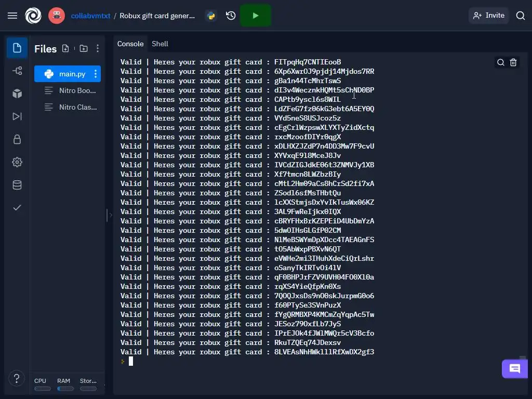Add a new file in Files panel
This screenshot has height=399, width=532.
click(65, 48)
